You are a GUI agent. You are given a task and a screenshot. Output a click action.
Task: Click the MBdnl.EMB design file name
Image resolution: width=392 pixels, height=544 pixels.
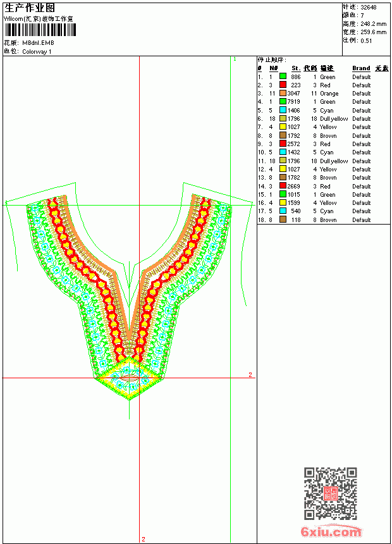tap(38, 43)
